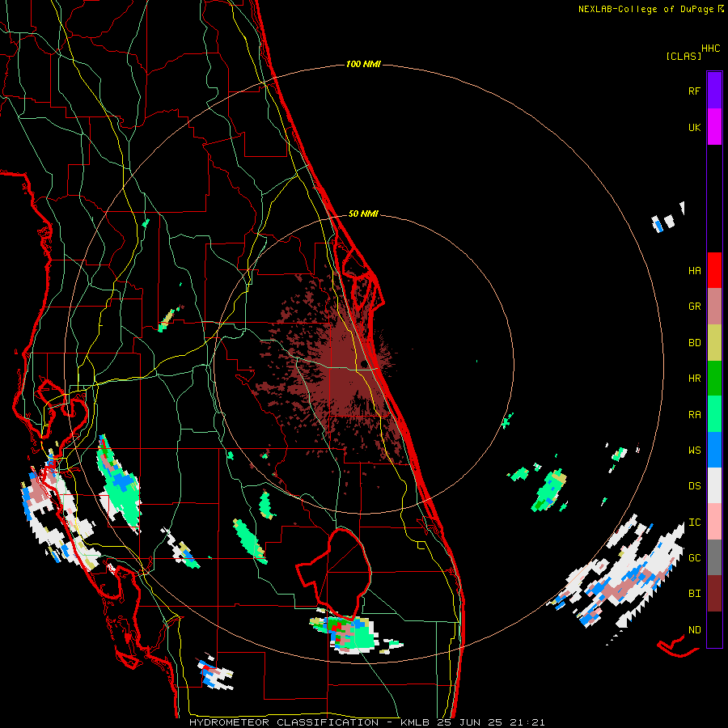Click the WS blue legend swatch
Image resolution: width=728 pixels, height=728 pixels.
coord(714,450)
